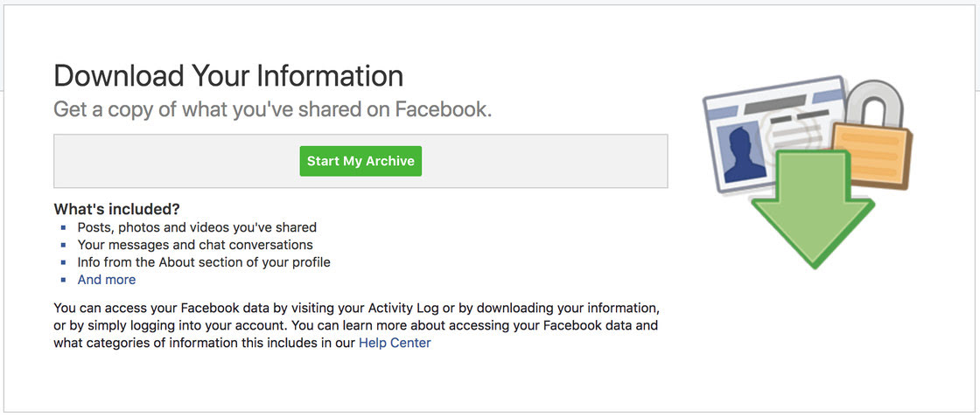
Task: Click bullet beside messages and chat conversations
Action: [64, 245]
